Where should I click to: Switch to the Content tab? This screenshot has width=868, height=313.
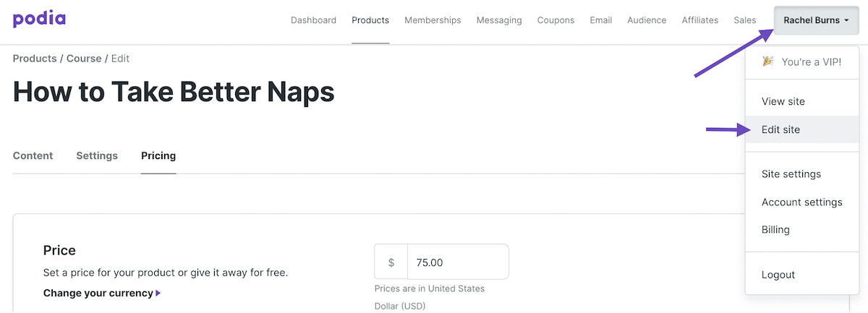[33, 155]
